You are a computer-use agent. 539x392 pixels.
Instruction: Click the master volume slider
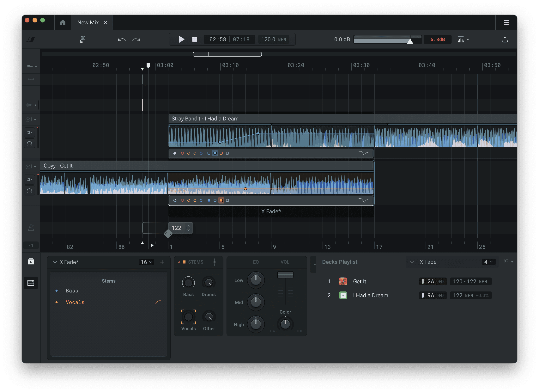(x=387, y=40)
